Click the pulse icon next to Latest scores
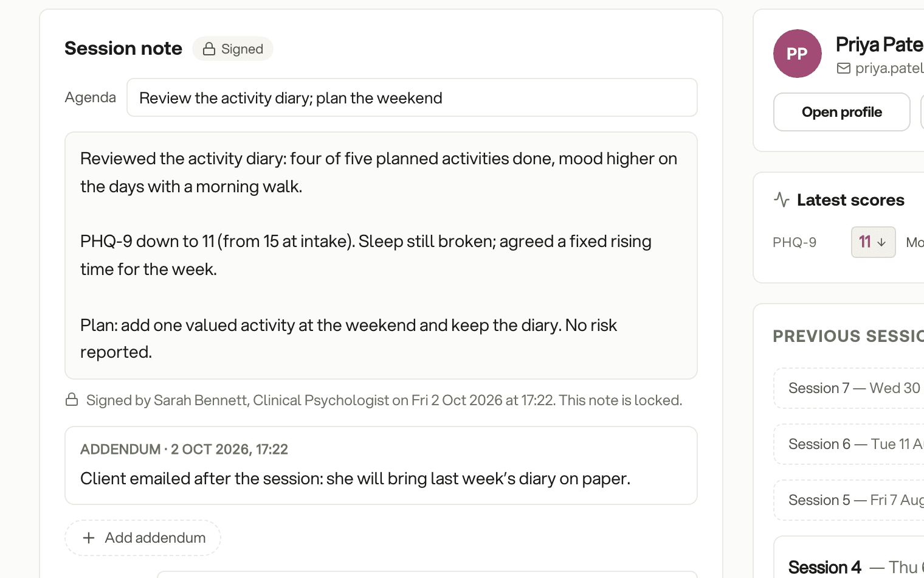Image resolution: width=924 pixels, height=578 pixels. [782, 200]
